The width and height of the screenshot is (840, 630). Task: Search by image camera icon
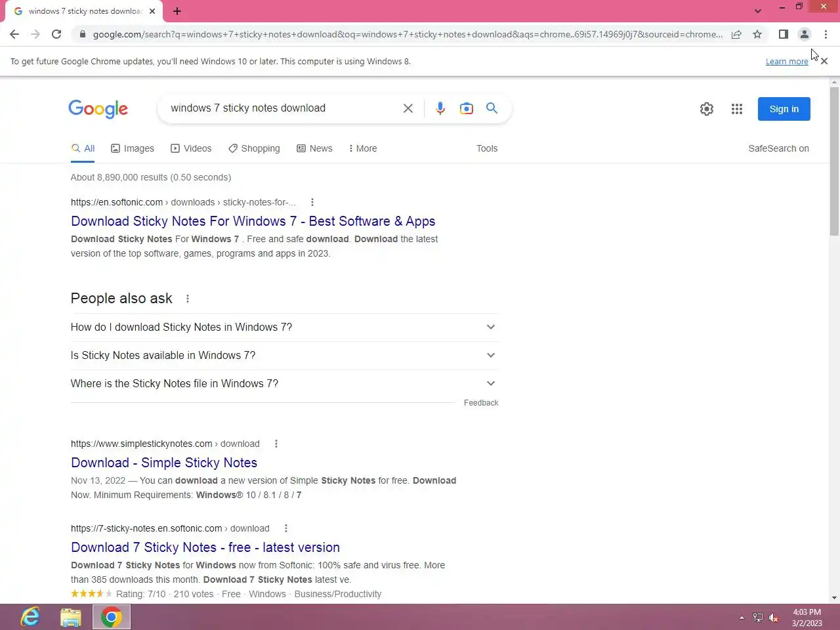(x=467, y=108)
